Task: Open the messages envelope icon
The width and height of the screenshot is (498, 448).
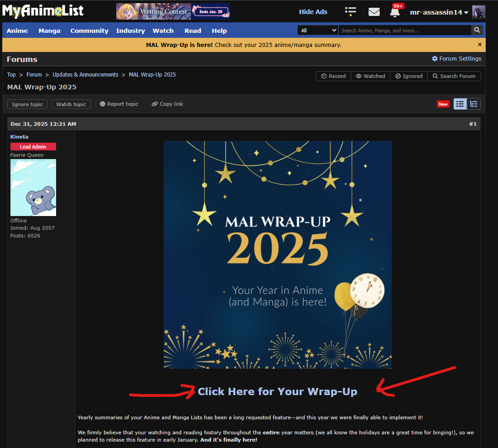Action: [x=374, y=12]
